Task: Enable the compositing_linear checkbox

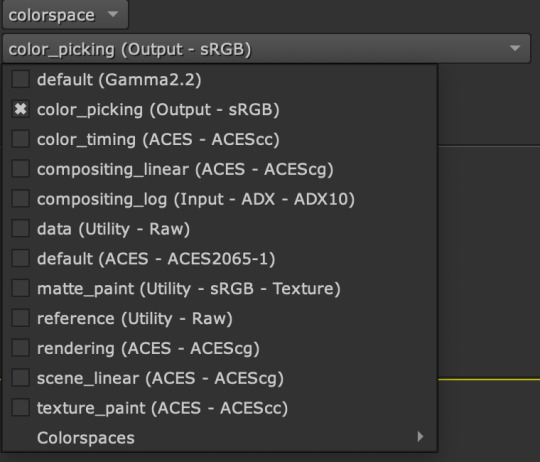Action: pos(20,169)
